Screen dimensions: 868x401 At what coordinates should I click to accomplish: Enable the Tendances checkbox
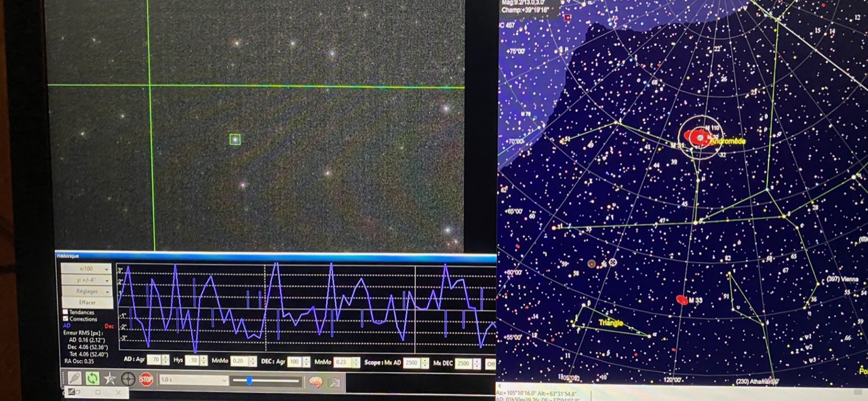click(x=65, y=311)
